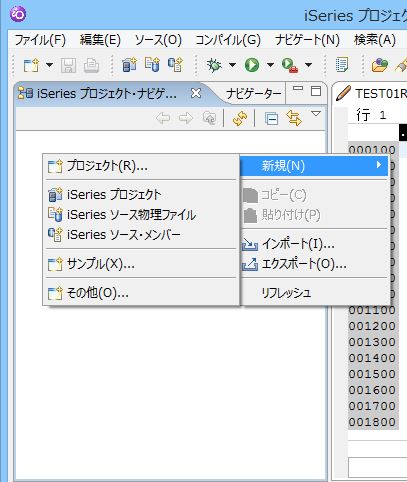
Task: Click line number 001500 in editor
Action: click(372, 374)
